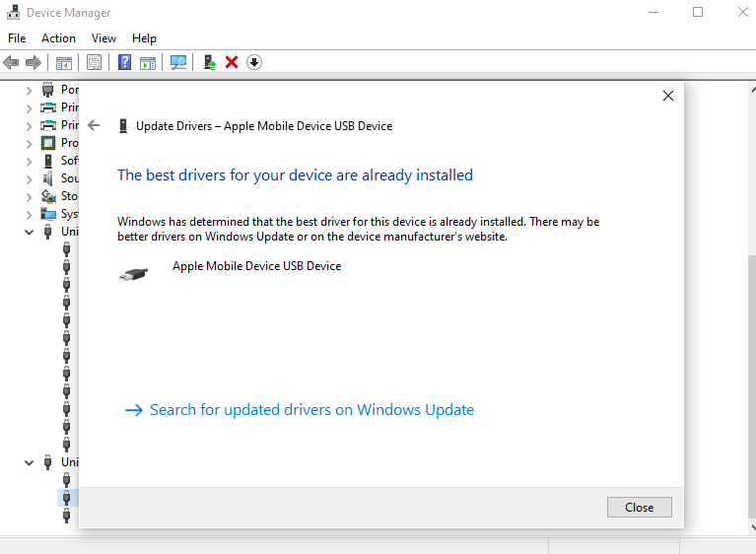
Task: Select the Storage controllers icon
Action: (48, 196)
